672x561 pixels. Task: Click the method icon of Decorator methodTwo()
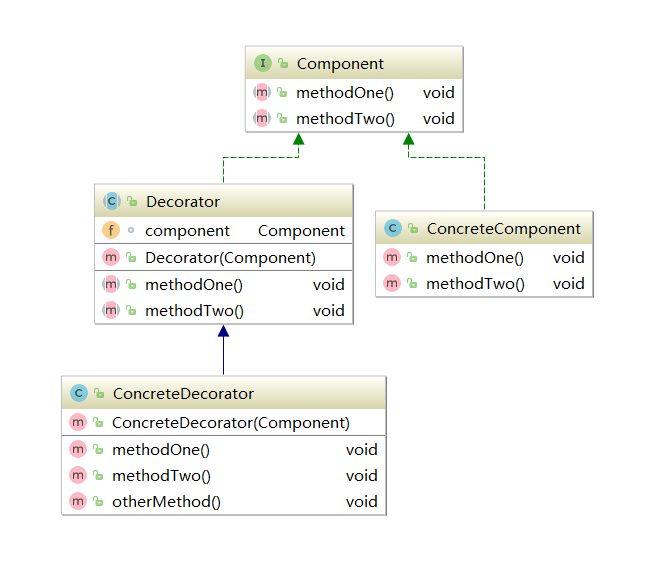[111, 310]
